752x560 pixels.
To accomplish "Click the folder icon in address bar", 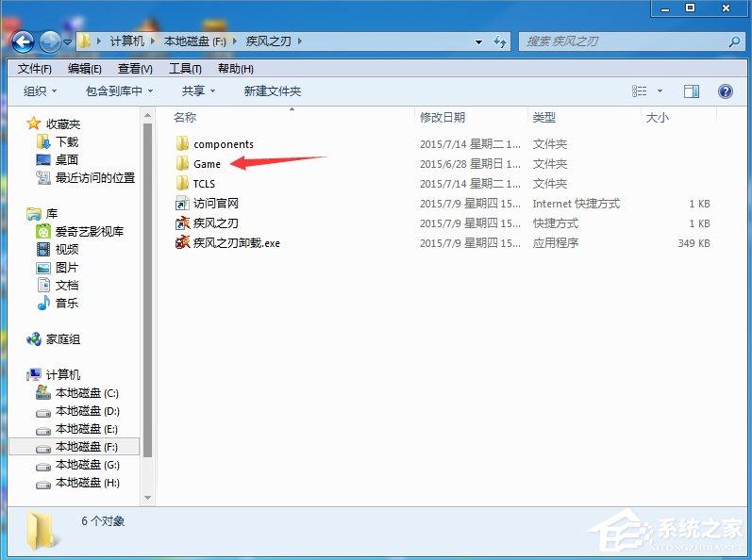I will (84, 41).
